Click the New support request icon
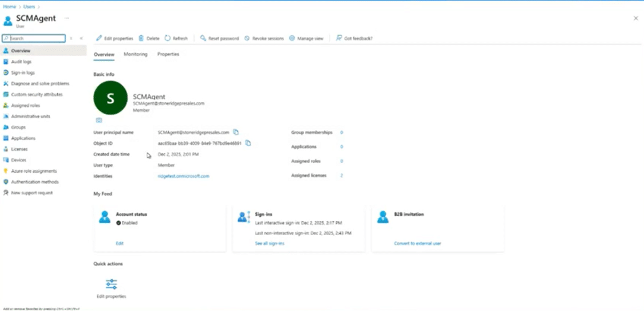Viewport: 644px width, 314px height. pos(6,192)
